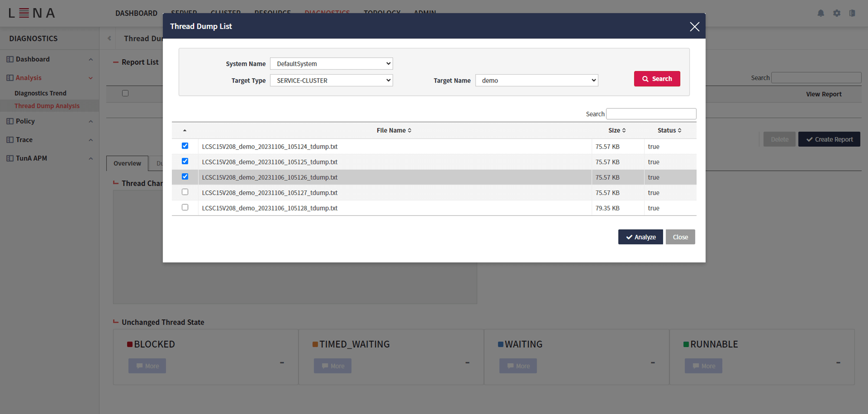This screenshot has width=868, height=414.
Task: Sort the table by file Size
Action: pos(617,130)
